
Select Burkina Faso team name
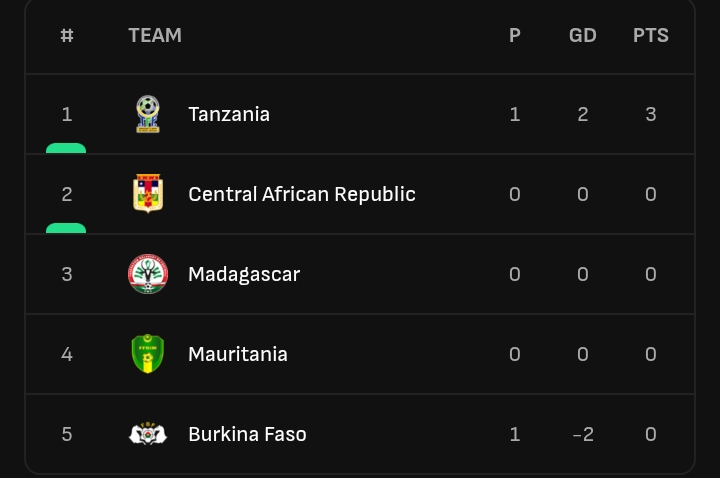coord(248,434)
